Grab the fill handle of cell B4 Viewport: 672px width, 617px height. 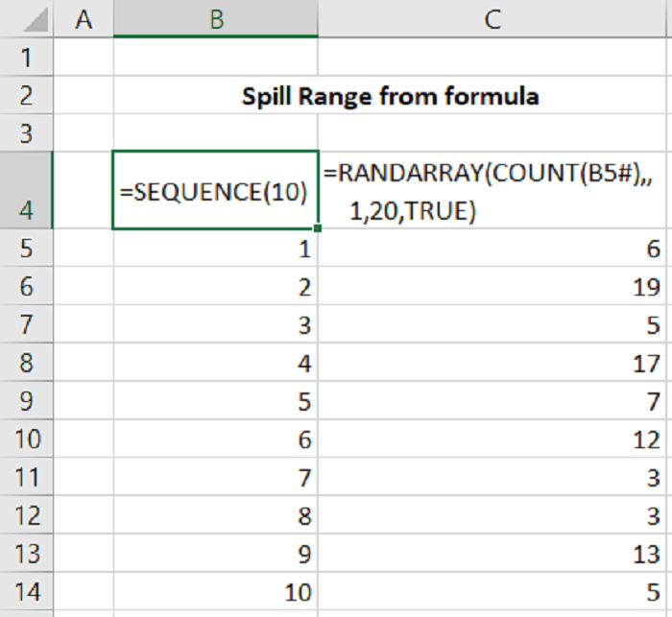pyautogui.click(x=318, y=228)
